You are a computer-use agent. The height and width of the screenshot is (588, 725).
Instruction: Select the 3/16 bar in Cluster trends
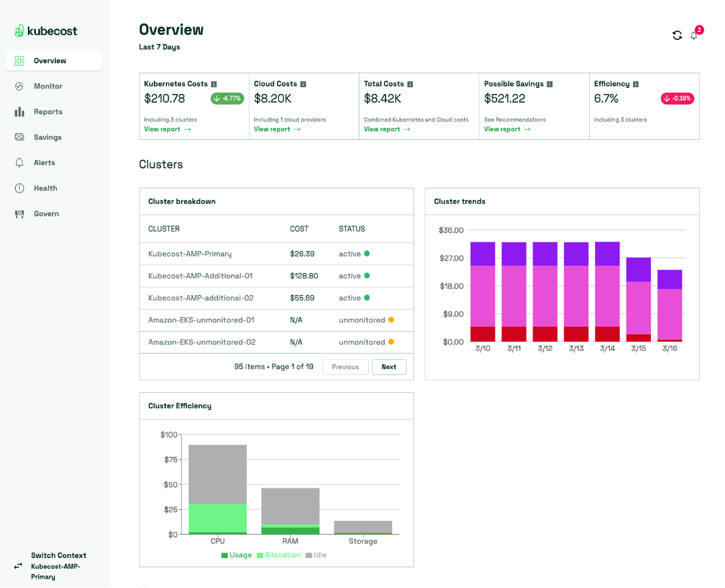pyautogui.click(x=670, y=306)
